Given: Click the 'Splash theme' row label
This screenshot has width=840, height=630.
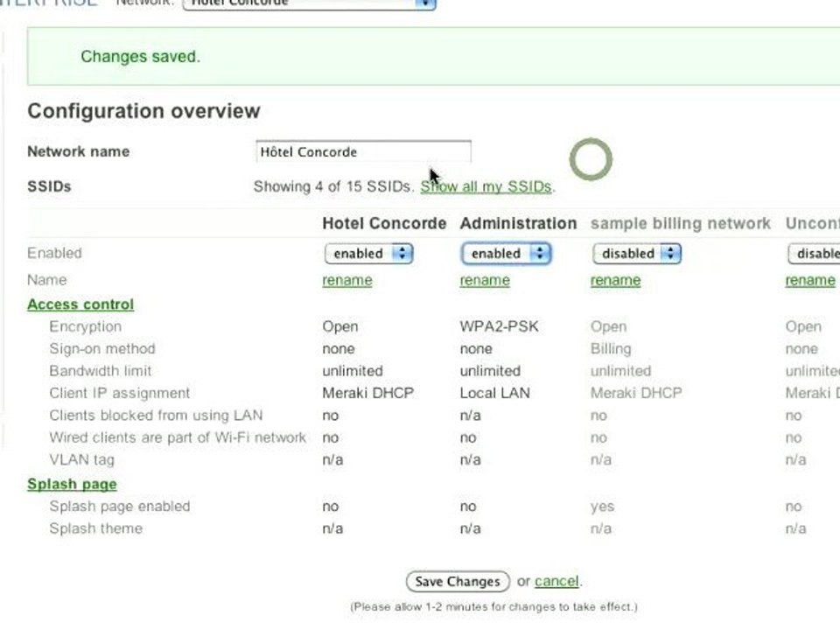Looking at the screenshot, I should (x=96, y=528).
